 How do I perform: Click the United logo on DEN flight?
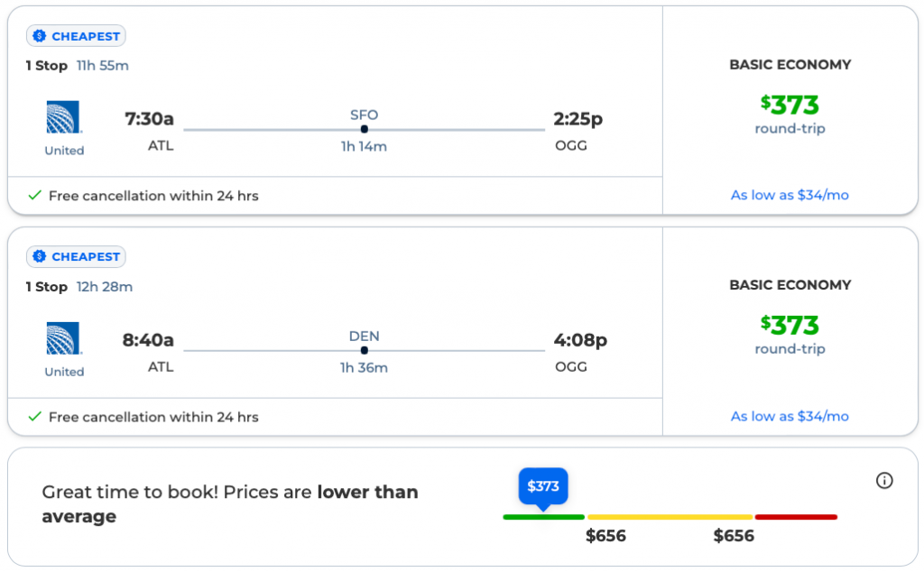point(64,338)
